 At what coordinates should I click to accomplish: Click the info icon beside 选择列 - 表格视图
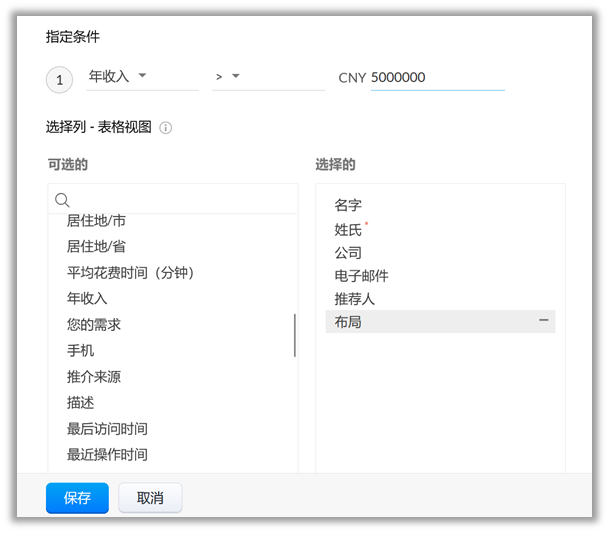pyautogui.click(x=166, y=128)
